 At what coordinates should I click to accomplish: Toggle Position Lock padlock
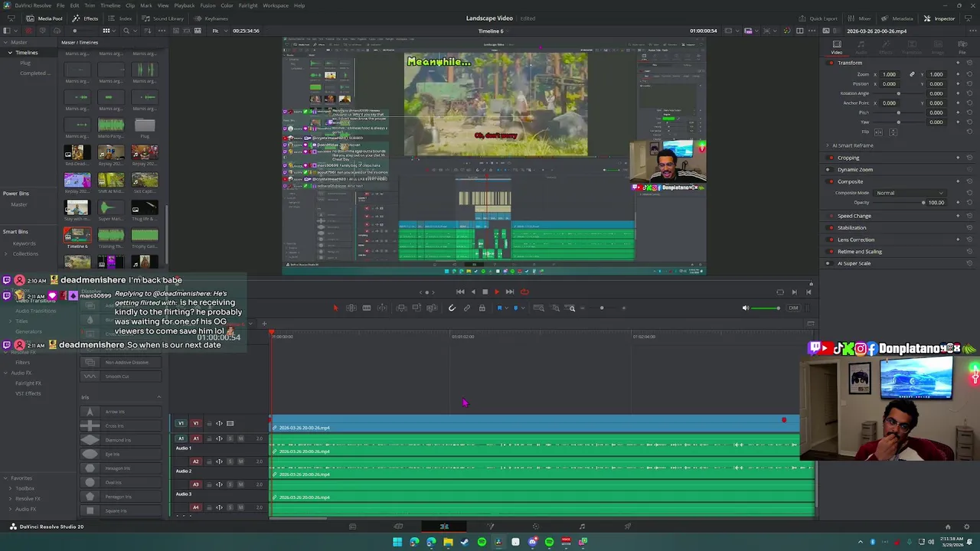click(482, 308)
